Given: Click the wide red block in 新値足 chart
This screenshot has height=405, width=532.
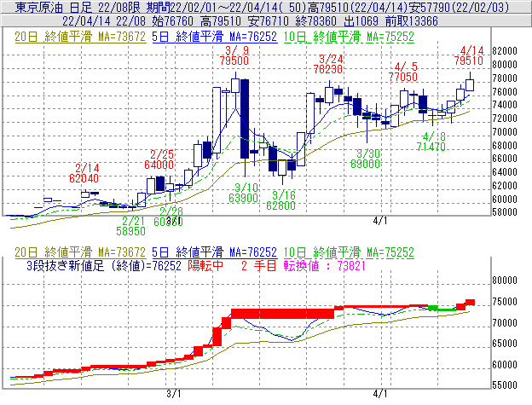Looking at the screenshot, I should point(282,314).
